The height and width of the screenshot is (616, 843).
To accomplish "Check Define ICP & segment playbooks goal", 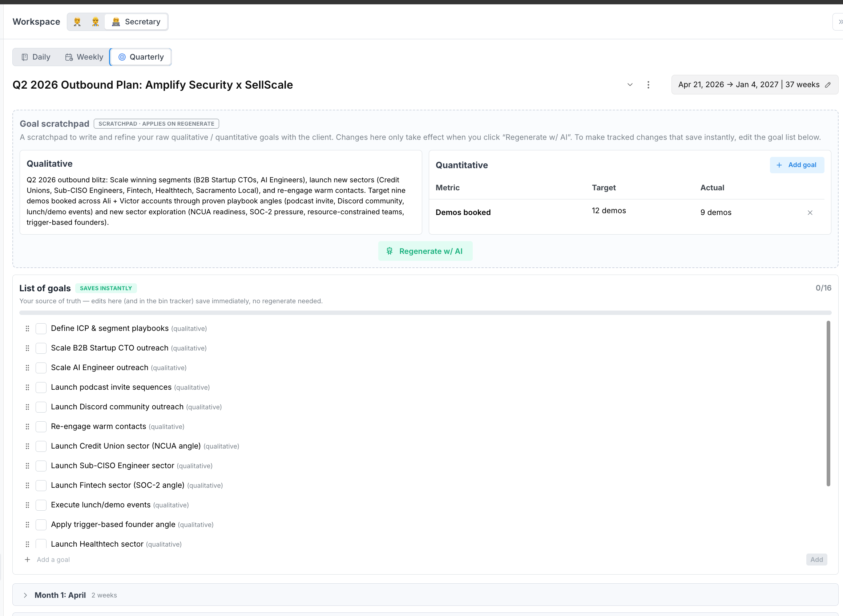I will click(41, 328).
